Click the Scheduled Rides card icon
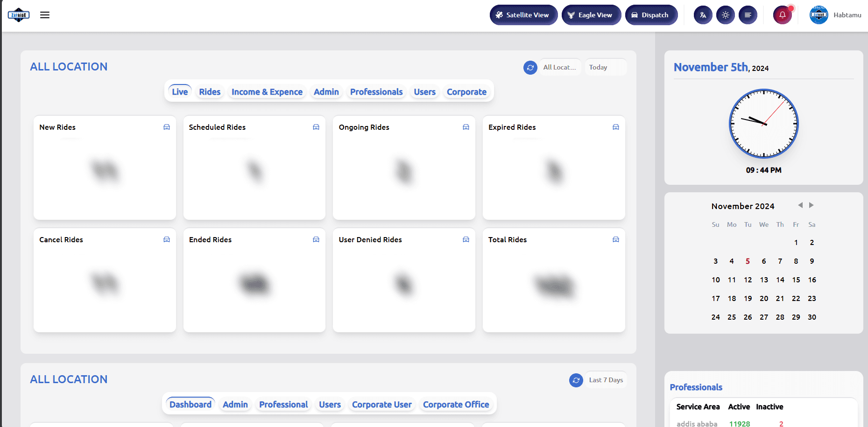Viewport: 868px width, 427px height. (x=316, y=127)
